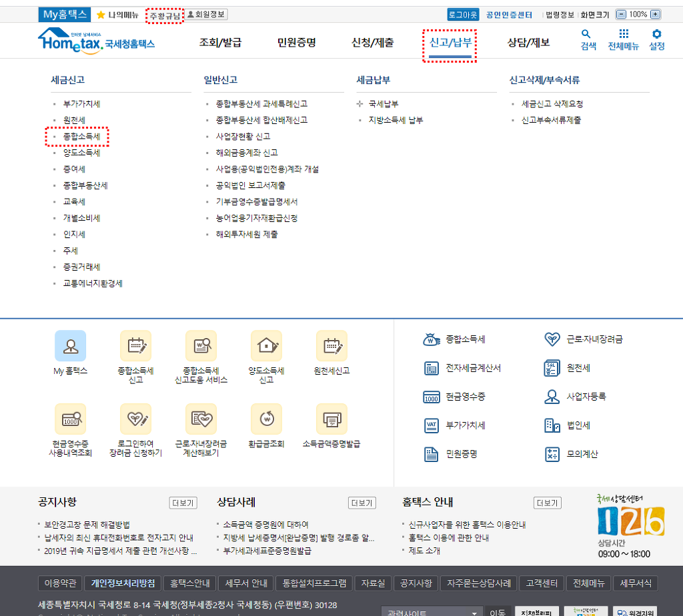Select 지방소득세 납부 link
Viewport: 683px width, 616px height.
click(x=396, y=120)
